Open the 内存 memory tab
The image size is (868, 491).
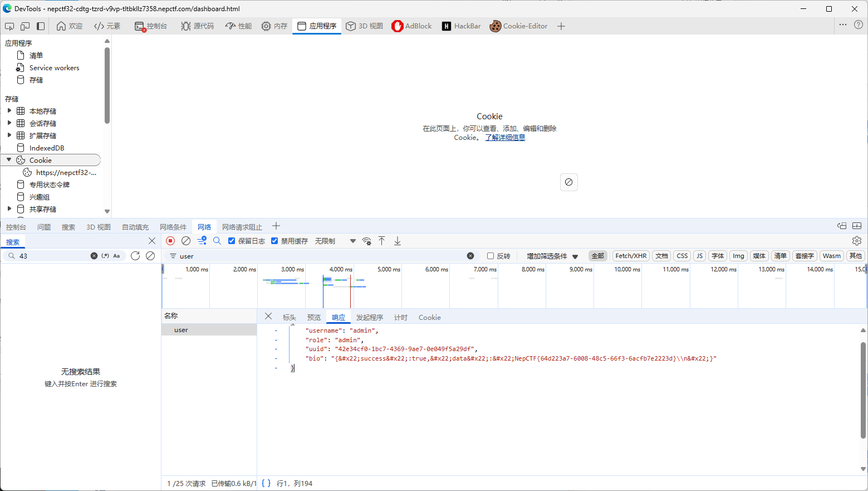pos(274,26)
